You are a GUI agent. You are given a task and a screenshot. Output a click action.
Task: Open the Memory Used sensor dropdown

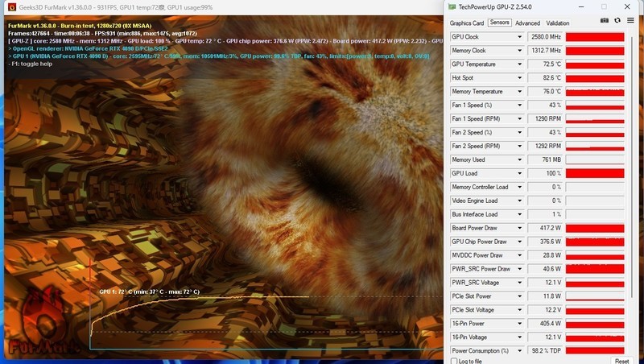coord(519,159)
